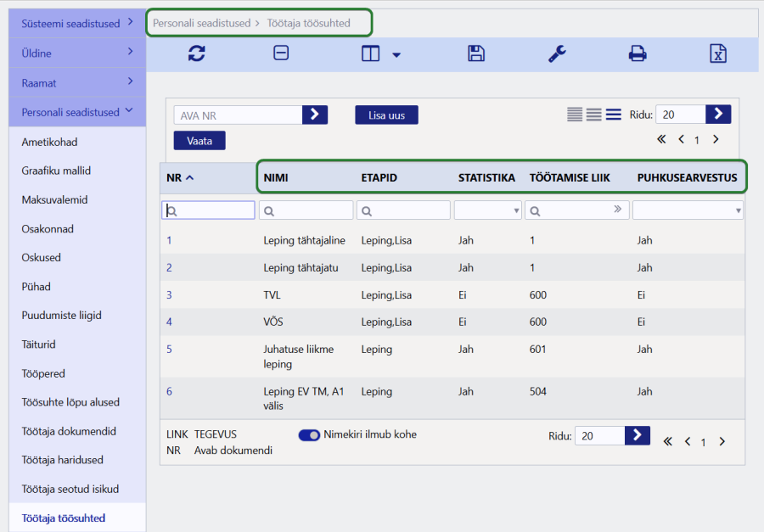The height and width of the screenshot is (532, 764).
Task: Click the AVA NR input field
Action: click(x=239, y=115)
